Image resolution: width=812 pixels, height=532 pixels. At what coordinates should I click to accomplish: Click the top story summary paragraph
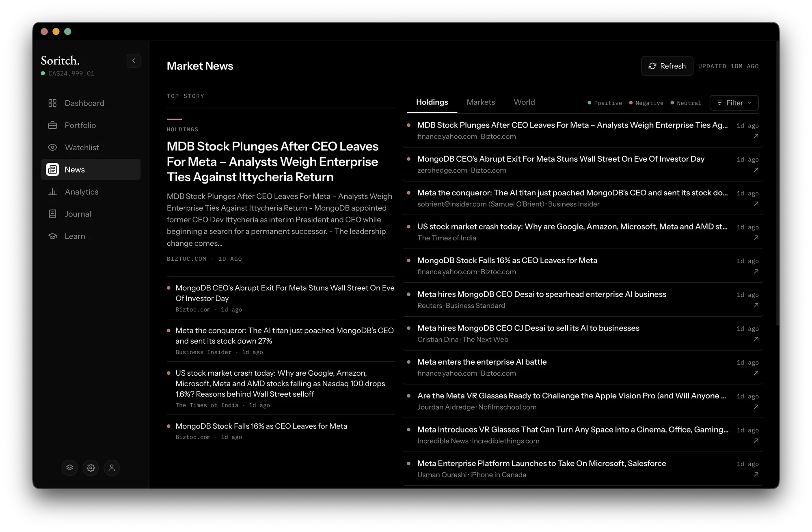coord(280,220)
